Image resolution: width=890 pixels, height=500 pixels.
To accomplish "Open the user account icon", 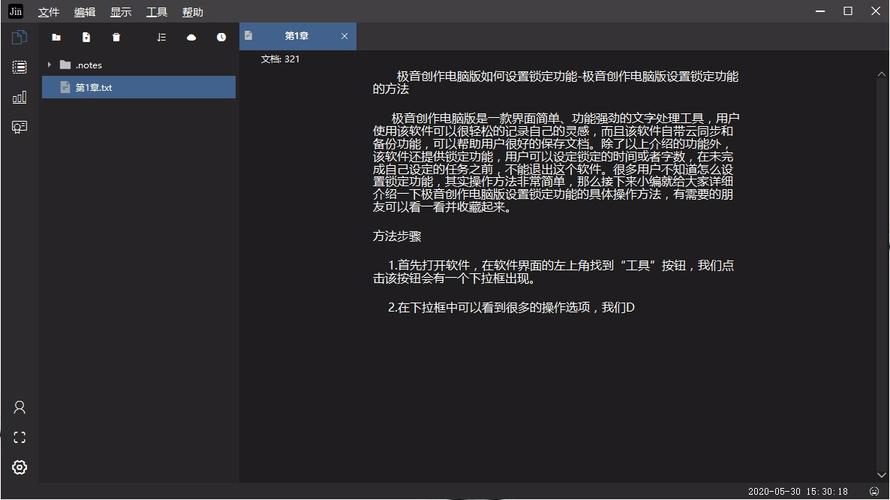I will pyautogui.click(x=19, y=407).
